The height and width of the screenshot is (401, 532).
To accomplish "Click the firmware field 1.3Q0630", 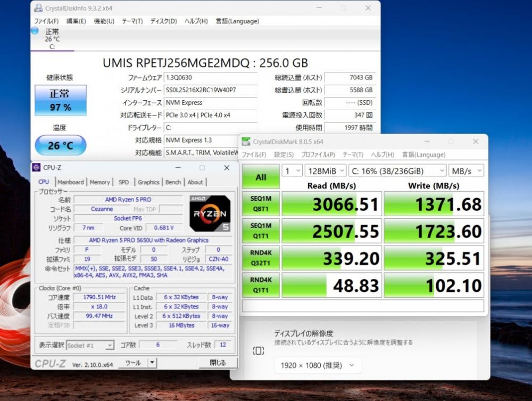I will pos(210,77).
